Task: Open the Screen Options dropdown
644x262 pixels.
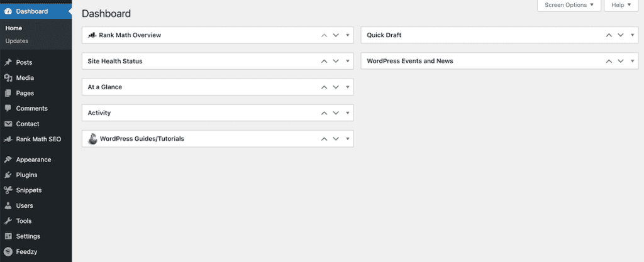Action: tap(569, 5)
